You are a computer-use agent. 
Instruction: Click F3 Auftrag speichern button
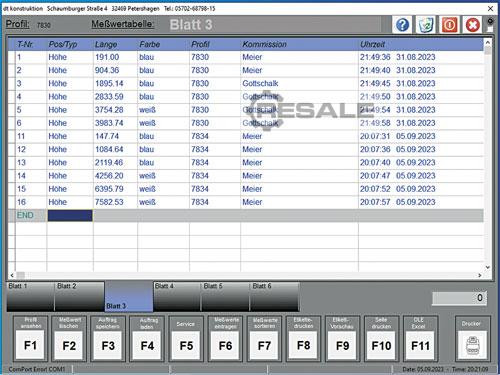(x=108, y=346)
